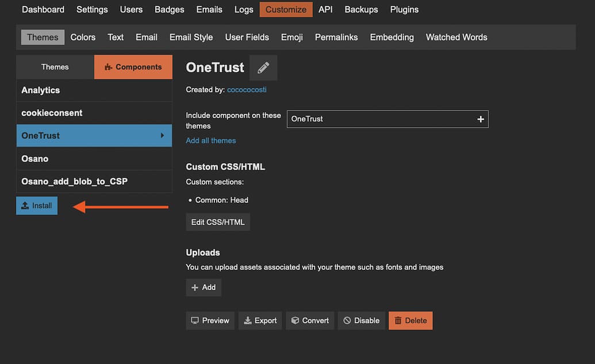Select the cookieconsent component
595x364 pixels.
[94, 113]
